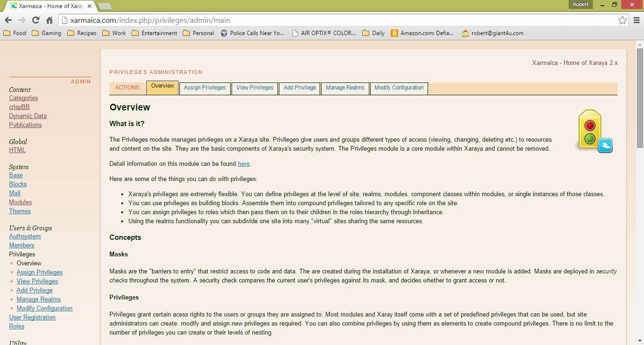This screenshot has width=644, height=345.
Task: Switch to the Manage Realms tab
Action: click(x=345, y=88)
